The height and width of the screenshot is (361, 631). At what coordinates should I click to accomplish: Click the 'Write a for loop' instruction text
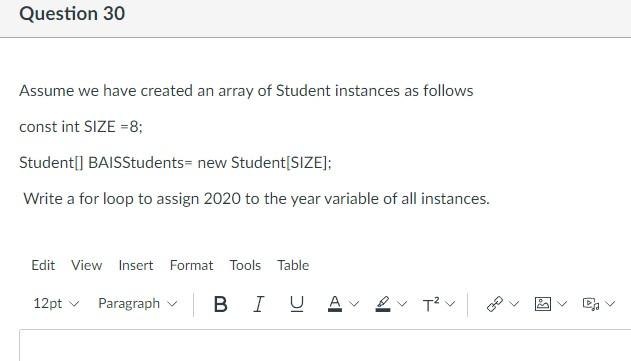click(x=257, y=199)
